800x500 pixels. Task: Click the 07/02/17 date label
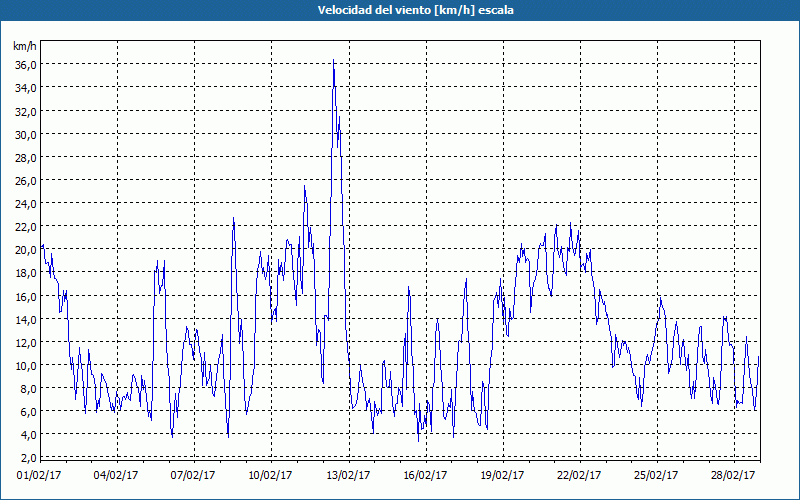point(193,476)
